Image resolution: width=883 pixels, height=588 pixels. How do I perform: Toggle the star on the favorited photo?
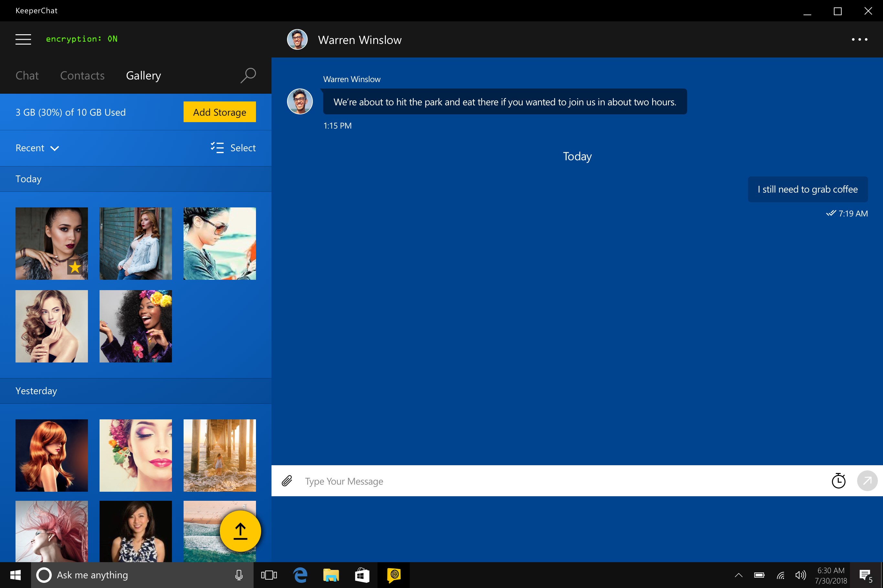75,268
